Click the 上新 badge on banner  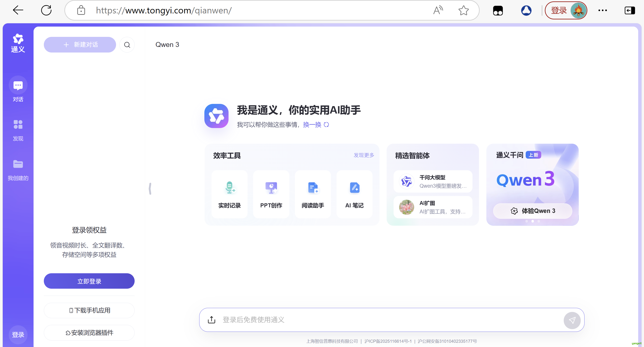click(533, 155)
